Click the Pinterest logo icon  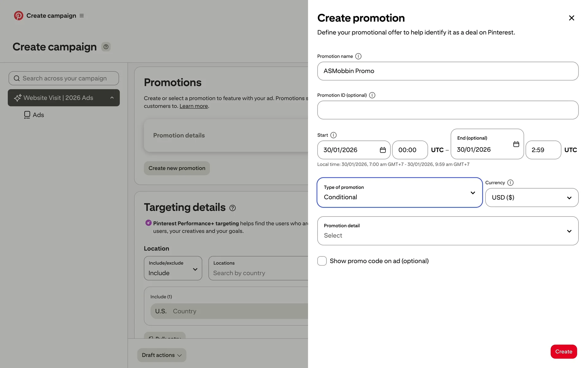point(18,16)
